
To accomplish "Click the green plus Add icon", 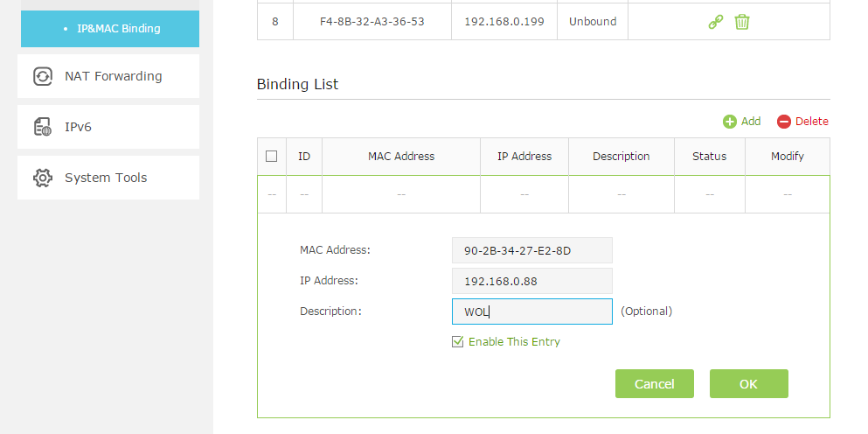I will tap(730, 122).
